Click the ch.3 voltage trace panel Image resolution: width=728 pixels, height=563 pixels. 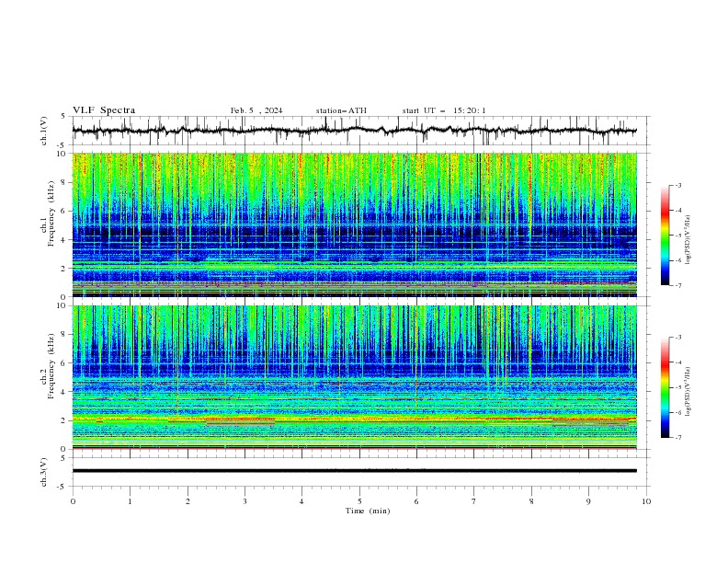(x=361, y=472)
